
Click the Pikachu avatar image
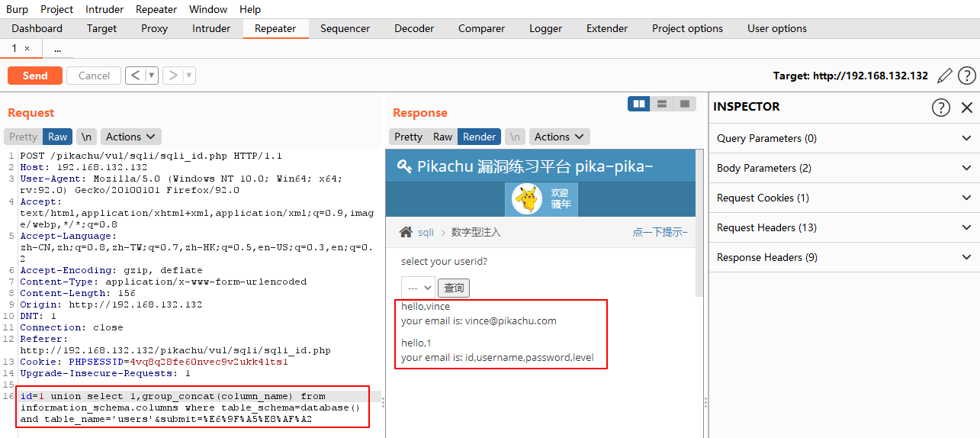[x=526, y=199]
